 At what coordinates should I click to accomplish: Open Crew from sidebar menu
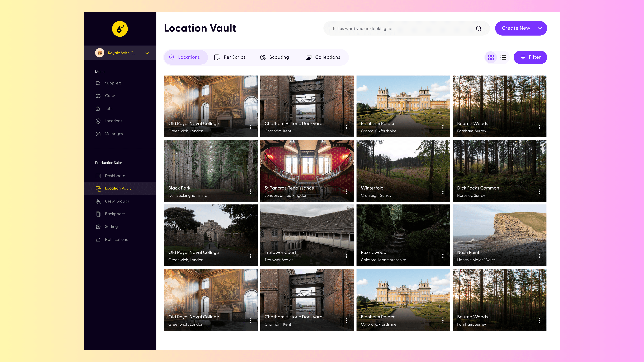pos(109,96)
